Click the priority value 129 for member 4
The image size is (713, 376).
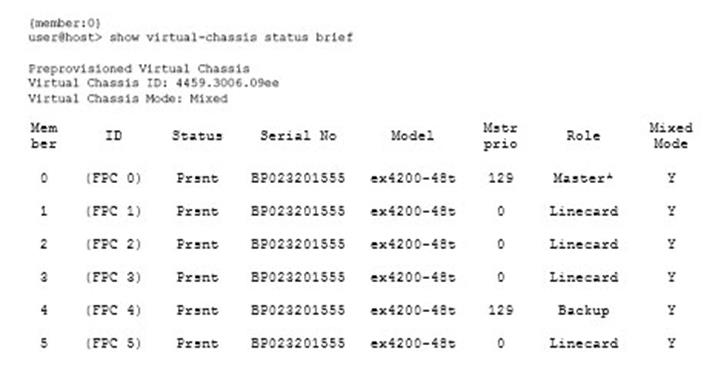501,311
